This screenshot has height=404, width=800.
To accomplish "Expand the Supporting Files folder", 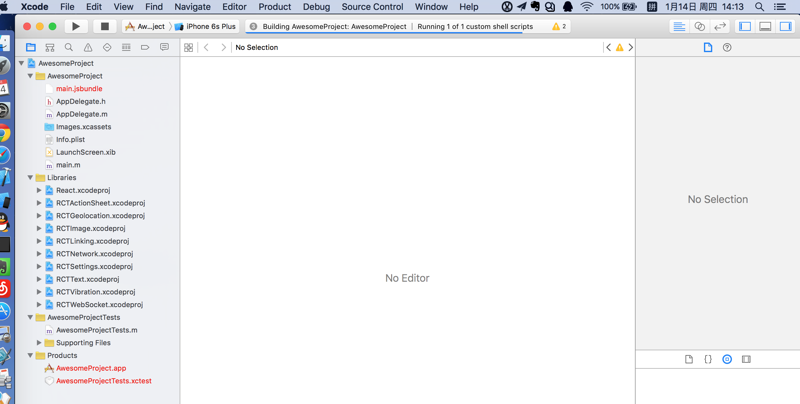I will 39,343.
